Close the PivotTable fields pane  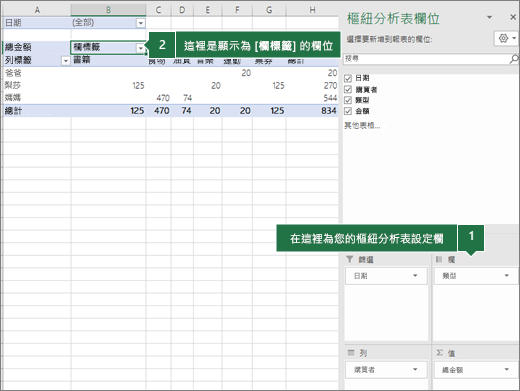coord(513,17)
